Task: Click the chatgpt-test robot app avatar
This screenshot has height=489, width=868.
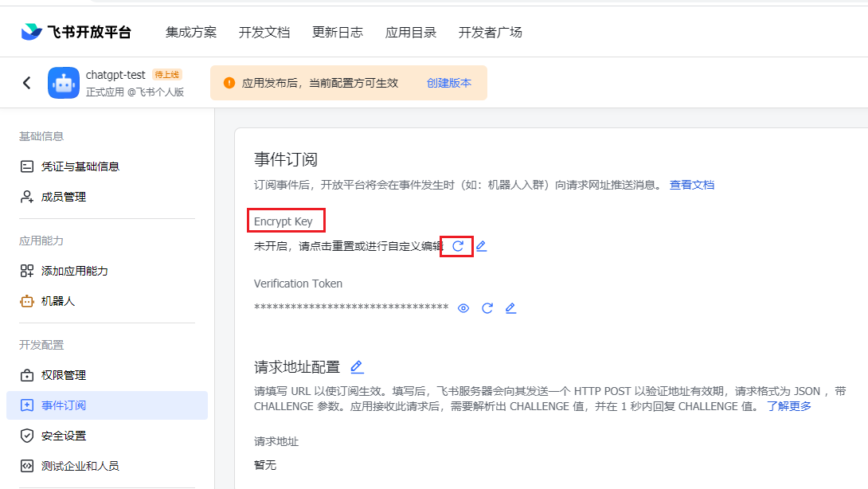Action: coord(64,83)
